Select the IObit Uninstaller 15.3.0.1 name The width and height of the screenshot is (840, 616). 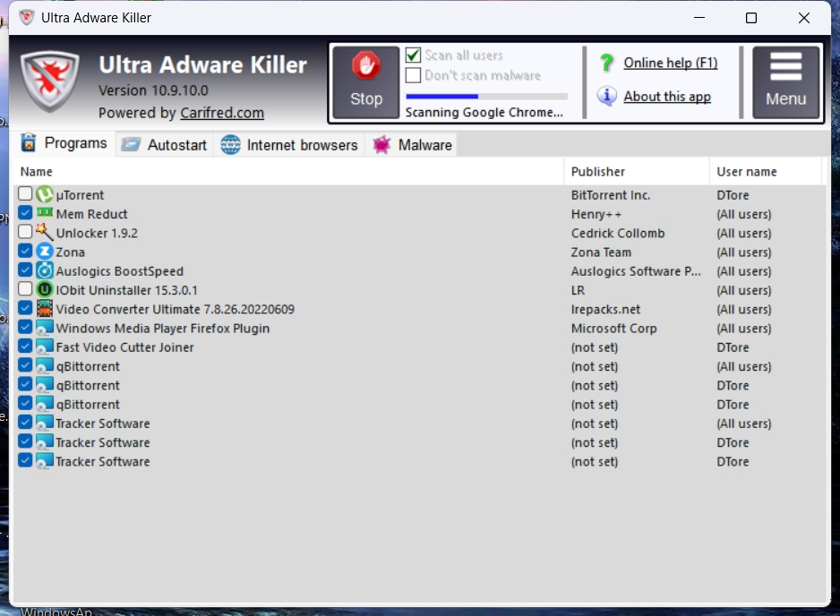pyautogui.click(x=127, y=290)
